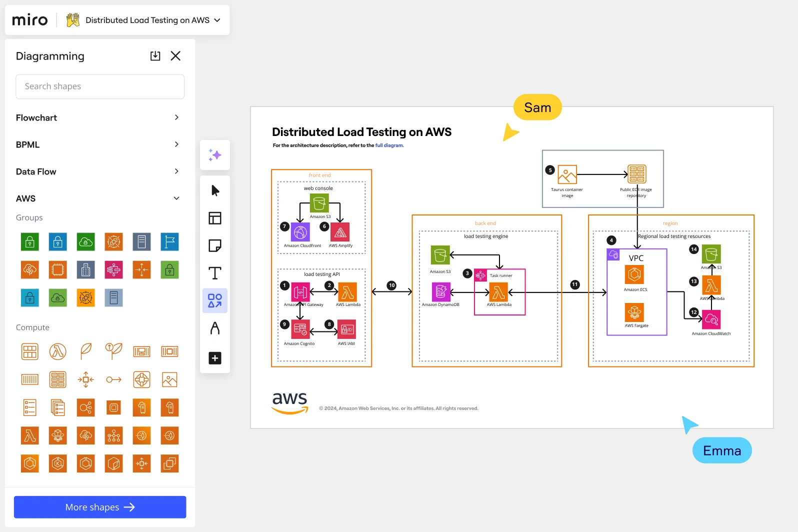The height and width of the screenshot is (532, 798).
Task: Click the waving hands board emoji
Action: 73,20
